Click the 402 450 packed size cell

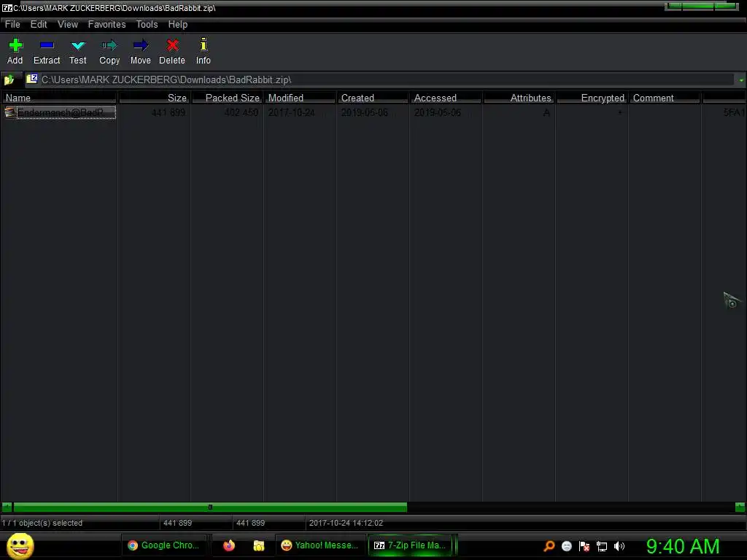click(241, 113)
